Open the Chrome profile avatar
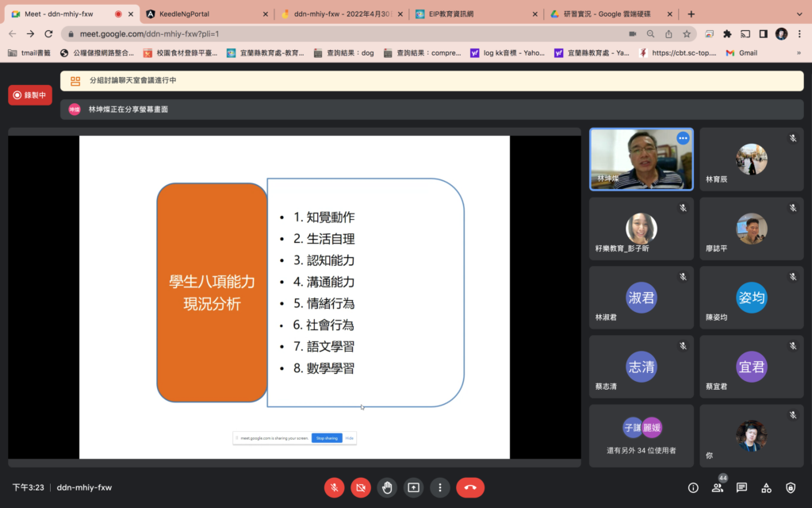The image size is (812, 508). 781,33
